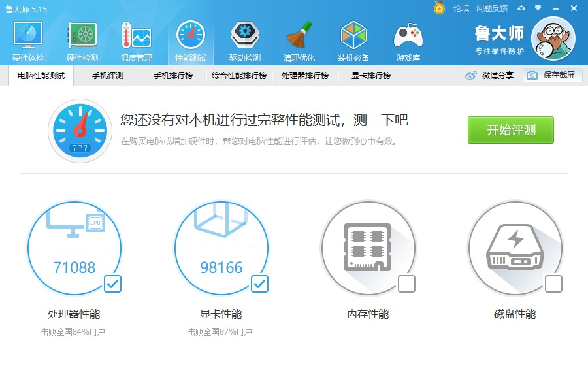Open 驱动检测 driver detection icon
Viewport: 588px width, 392px height.
[245, 41]
